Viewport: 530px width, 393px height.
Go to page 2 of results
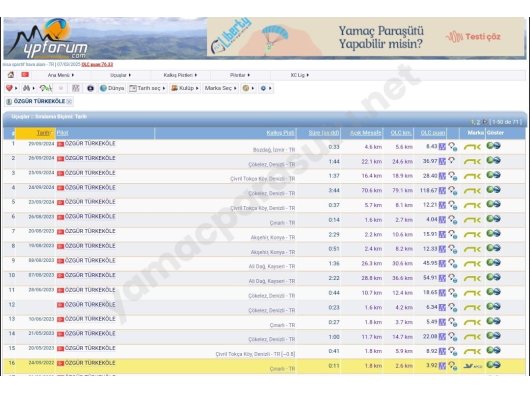coord(478,122)
